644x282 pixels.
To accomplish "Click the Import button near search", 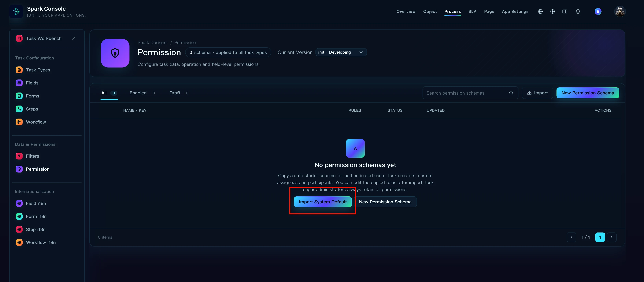I will [537, 93].
